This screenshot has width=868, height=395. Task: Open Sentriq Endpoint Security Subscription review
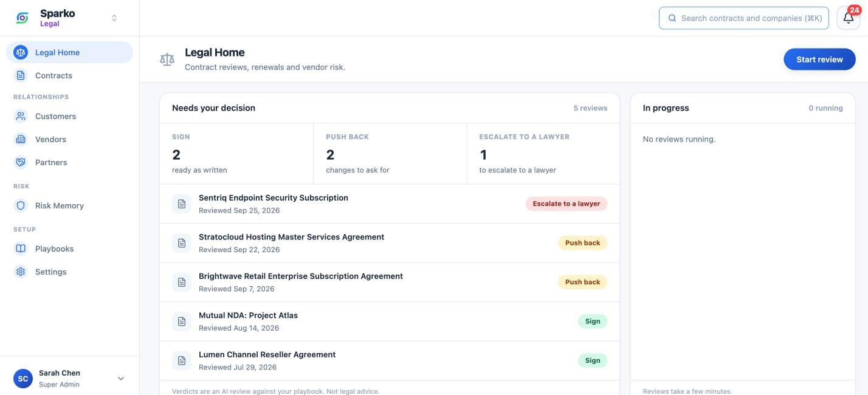(390, 204)
